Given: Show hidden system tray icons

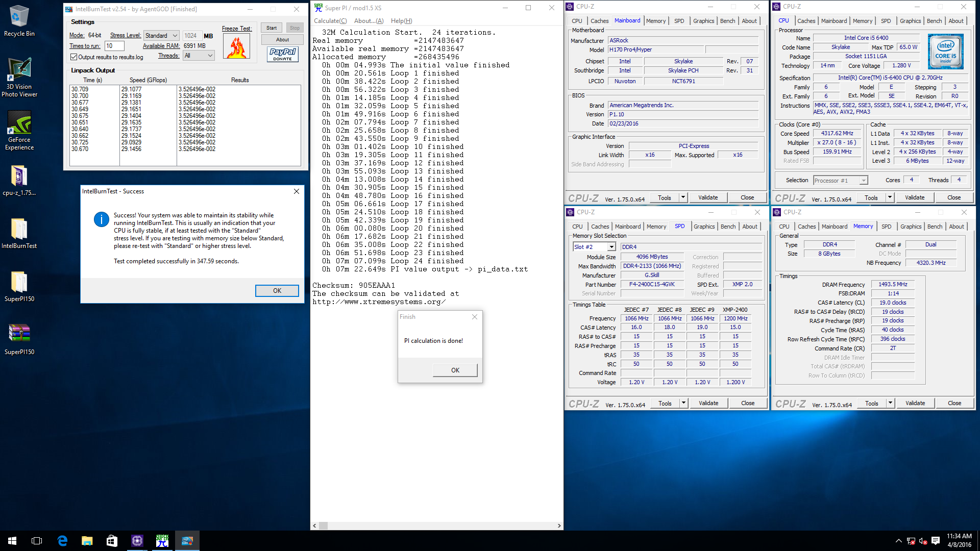Looking at the screenshot, I should coord(898,541).
